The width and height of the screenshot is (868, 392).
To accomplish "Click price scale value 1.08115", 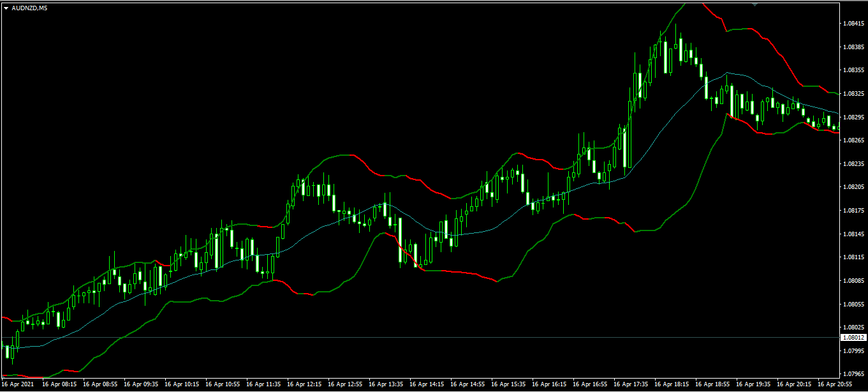I will click(x=853, y=257).
